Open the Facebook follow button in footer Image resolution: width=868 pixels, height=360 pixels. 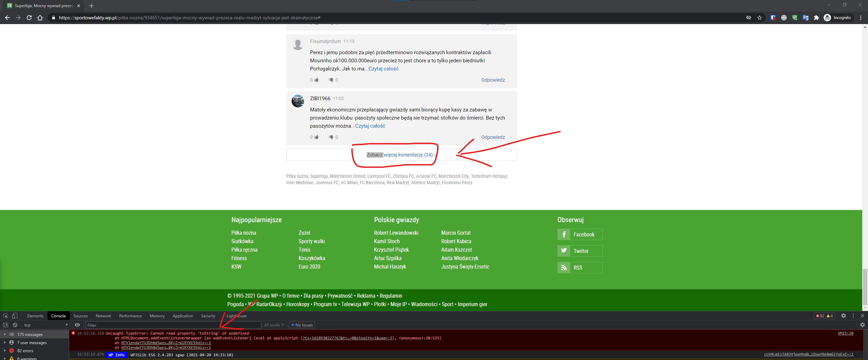click(580, 234)
